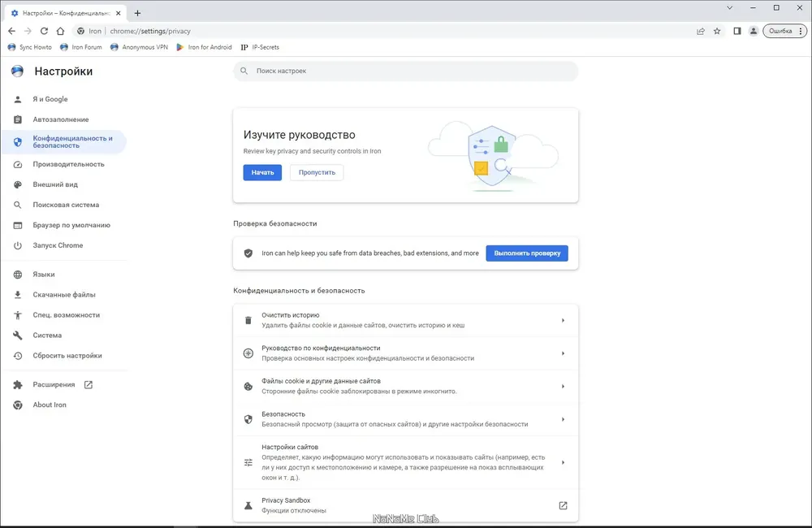Screen dimensions: 812x528
Task: Focus the Поиск настроек search field
Action: (405, 71)
